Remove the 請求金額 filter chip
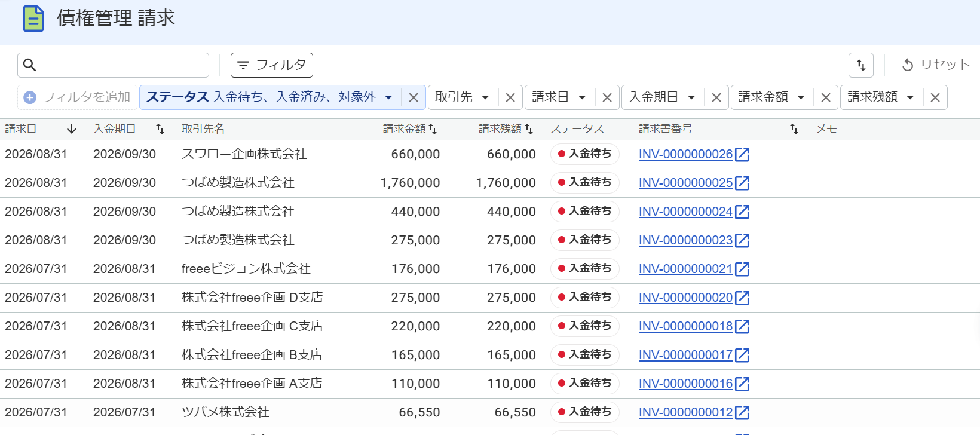Screen dimensions: 980x435 point(826,97)
